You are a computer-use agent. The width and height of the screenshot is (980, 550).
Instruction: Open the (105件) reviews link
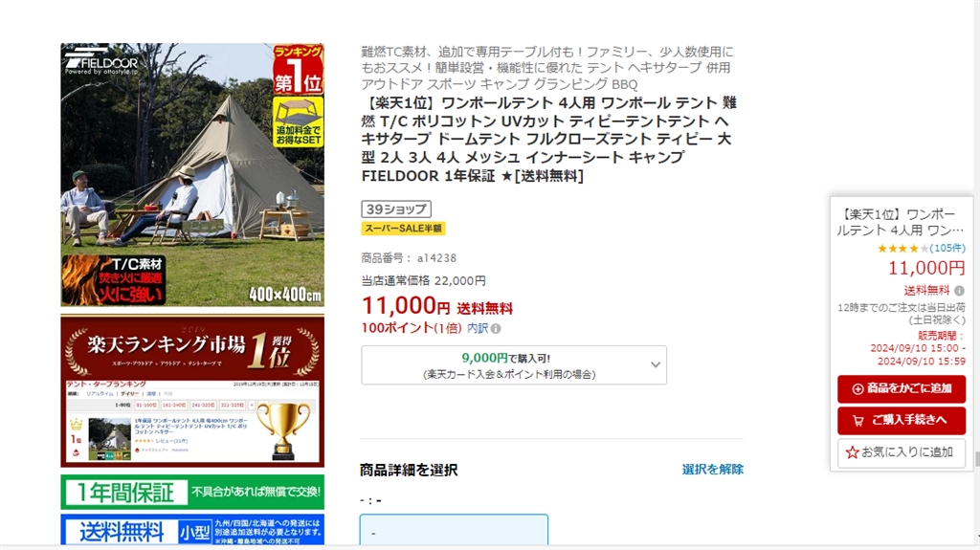947,248
